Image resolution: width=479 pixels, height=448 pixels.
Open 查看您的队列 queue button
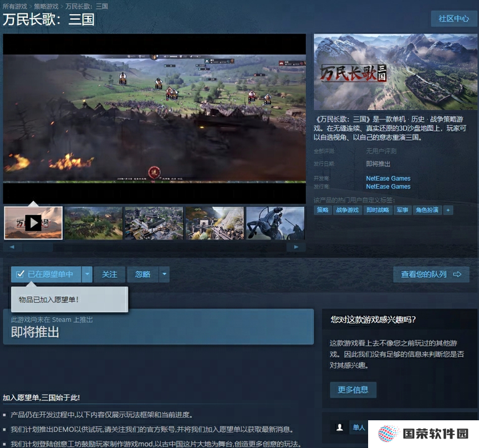431,274
